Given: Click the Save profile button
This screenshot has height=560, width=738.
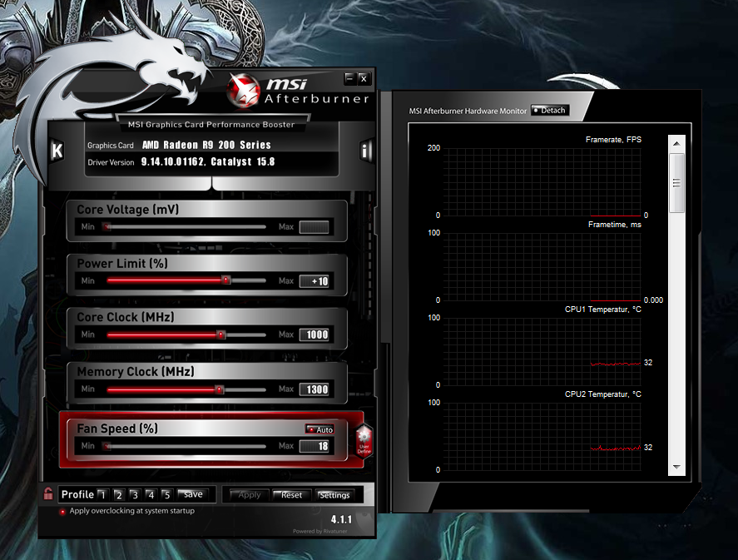Looking at the screenshot, I should tap(193, 494).
